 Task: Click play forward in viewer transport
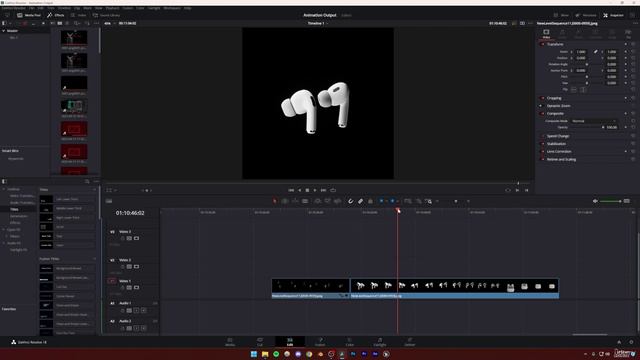click(315, 190)
